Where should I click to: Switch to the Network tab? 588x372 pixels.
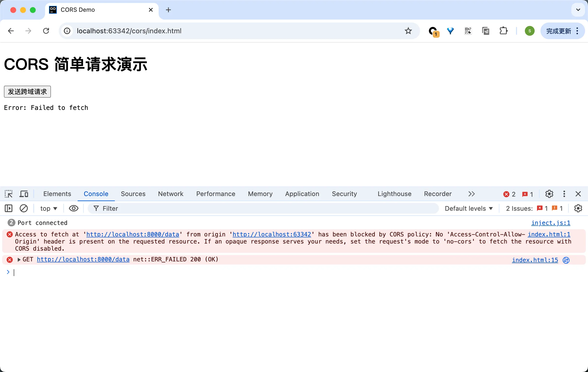point(171,194)
